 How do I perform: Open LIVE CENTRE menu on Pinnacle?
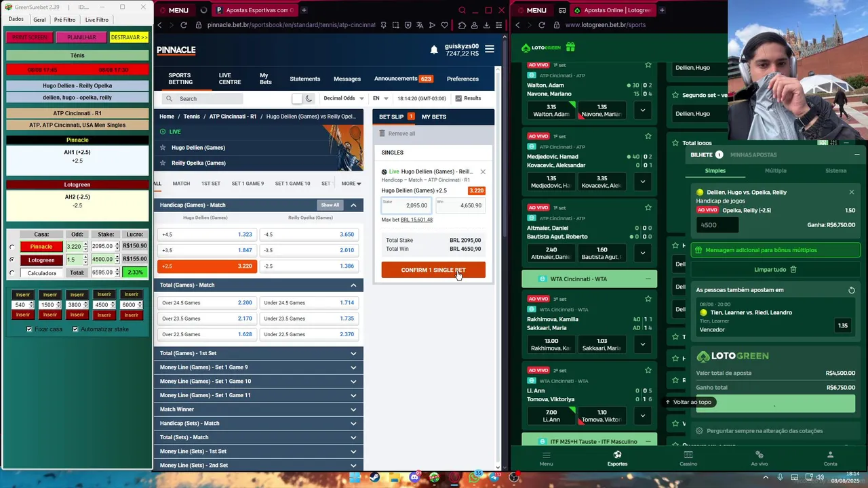(x=230, y=79)
